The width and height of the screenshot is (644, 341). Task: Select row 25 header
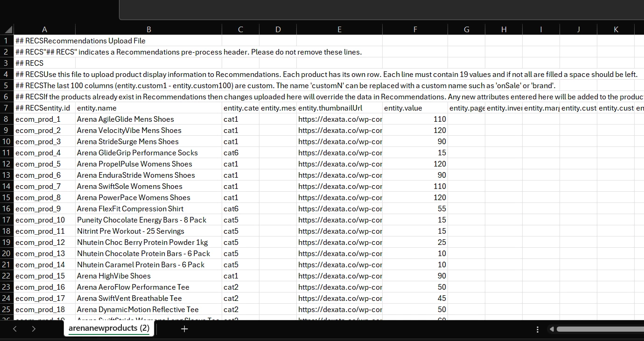7,309
